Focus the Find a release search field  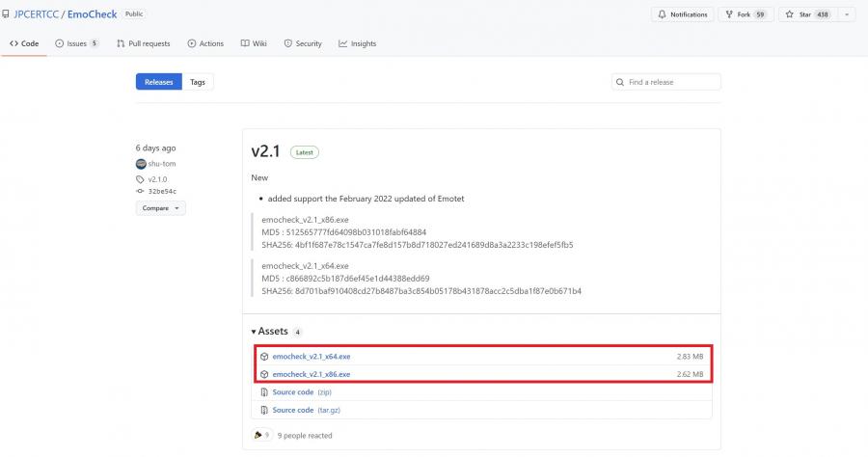coord(665,82)
